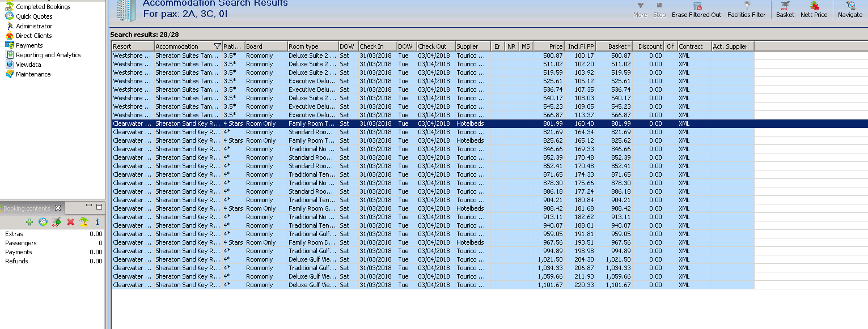Screen dimensions: 868x329
Task: Open Reporting and Analytics
Action: coord(48,55)
